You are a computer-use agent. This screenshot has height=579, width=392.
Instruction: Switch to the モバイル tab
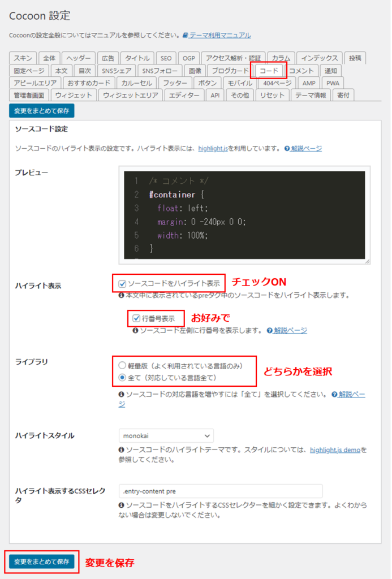[240, 83]
